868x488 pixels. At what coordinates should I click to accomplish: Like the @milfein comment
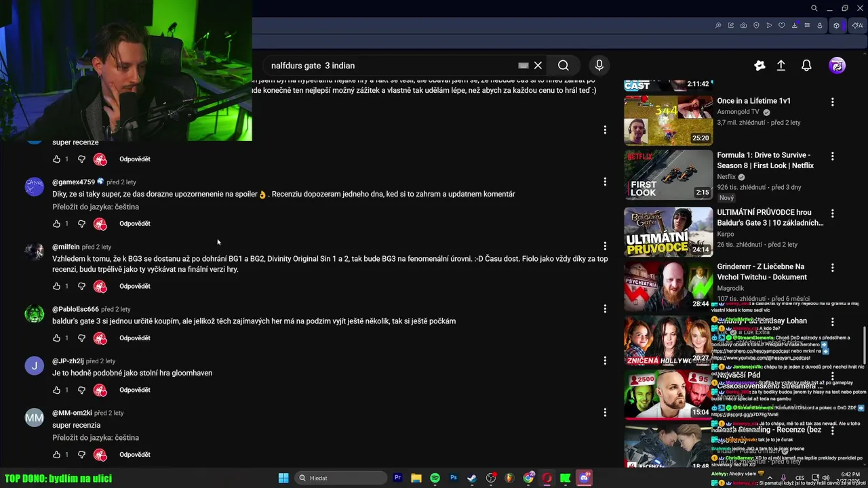(56, 286)
